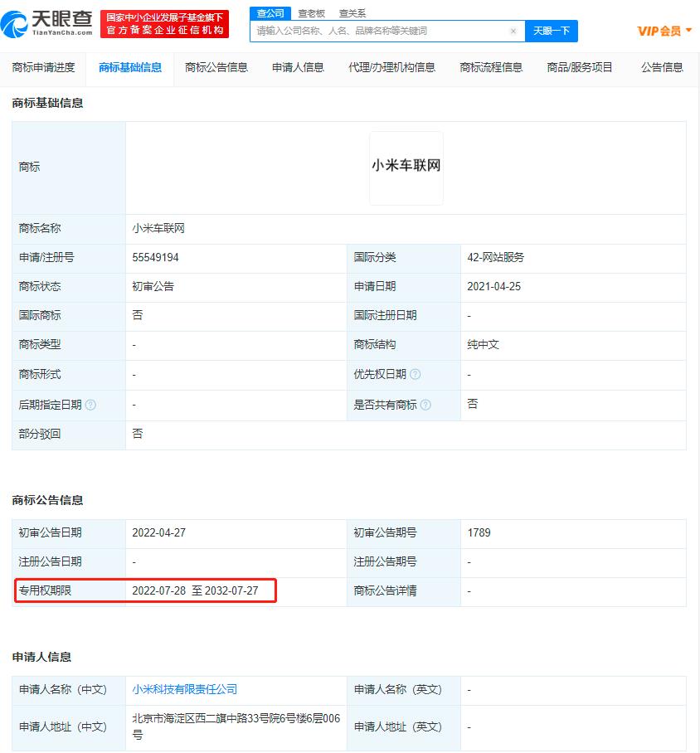Select the 查公司 search tab
700x753 pixels.
270,13
